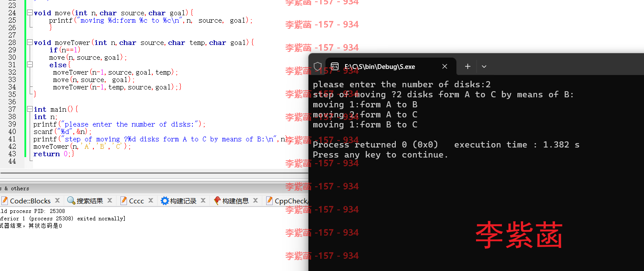Collapse the move function fold marker at line 24
The width and height of the screenshot is (644, 271).
pos(30,13)
